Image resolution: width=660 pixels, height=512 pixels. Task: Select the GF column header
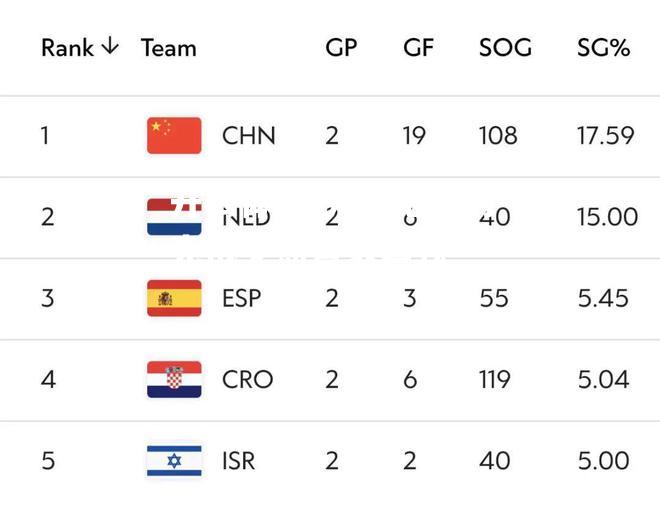(418, 47)
